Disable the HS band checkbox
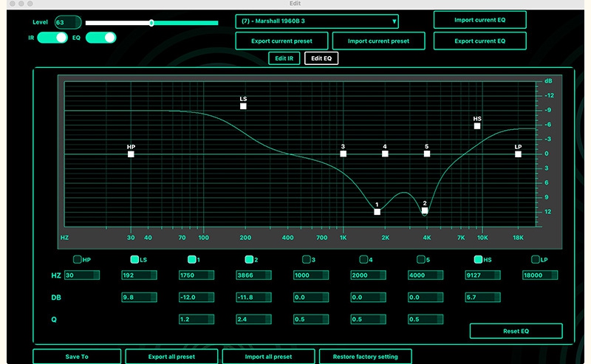Screen dimensions: 591x364 (x=477, y=259)
